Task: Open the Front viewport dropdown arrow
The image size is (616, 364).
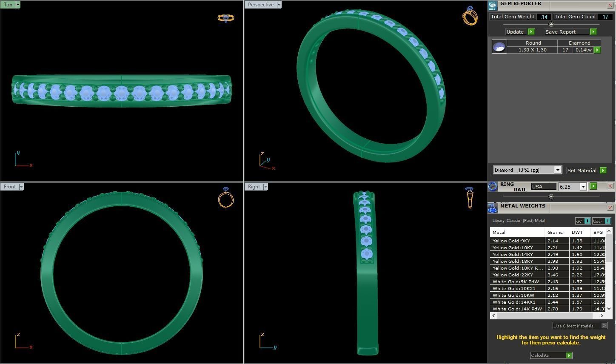Action: (21, 187)
